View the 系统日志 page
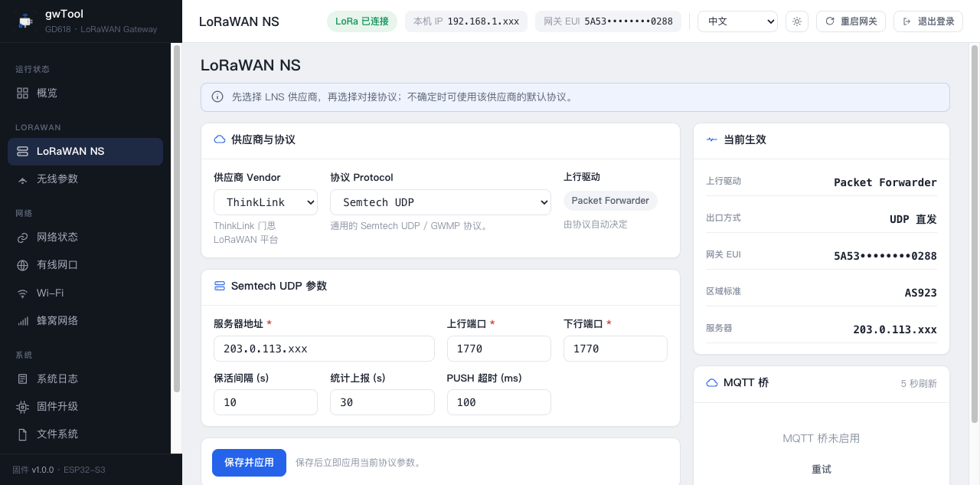Viewport: 980px width, 485px height. [85, 378]
